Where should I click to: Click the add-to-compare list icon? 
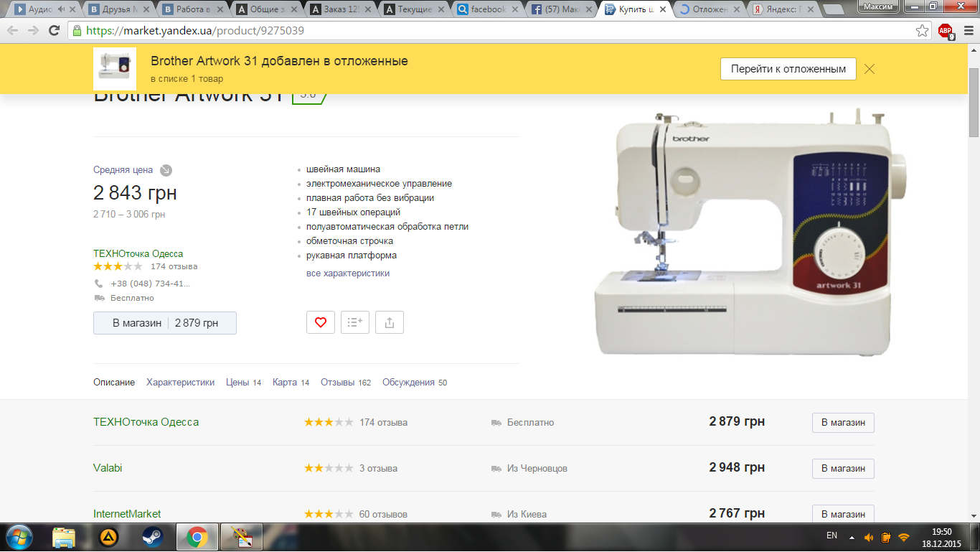point(355,322)
